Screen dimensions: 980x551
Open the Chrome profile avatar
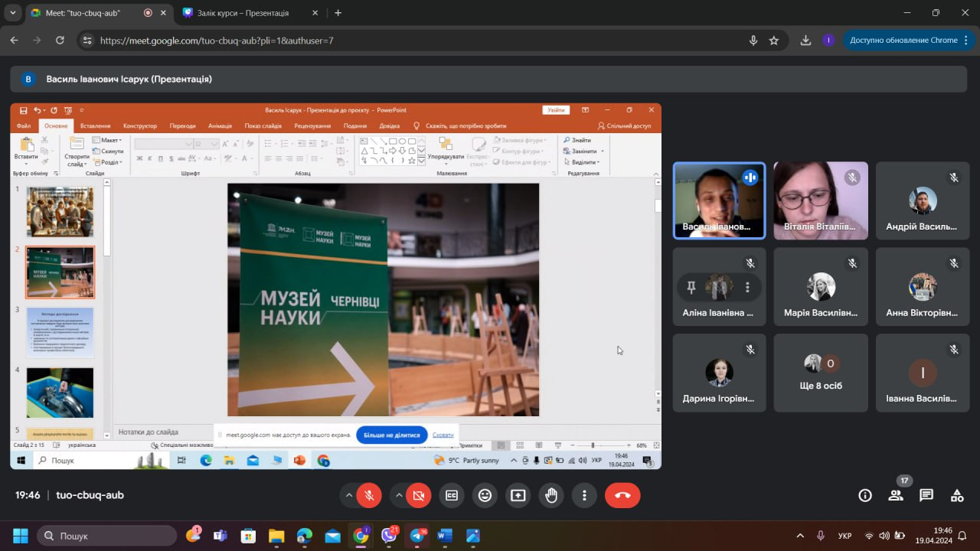click(x=828, y=41)
